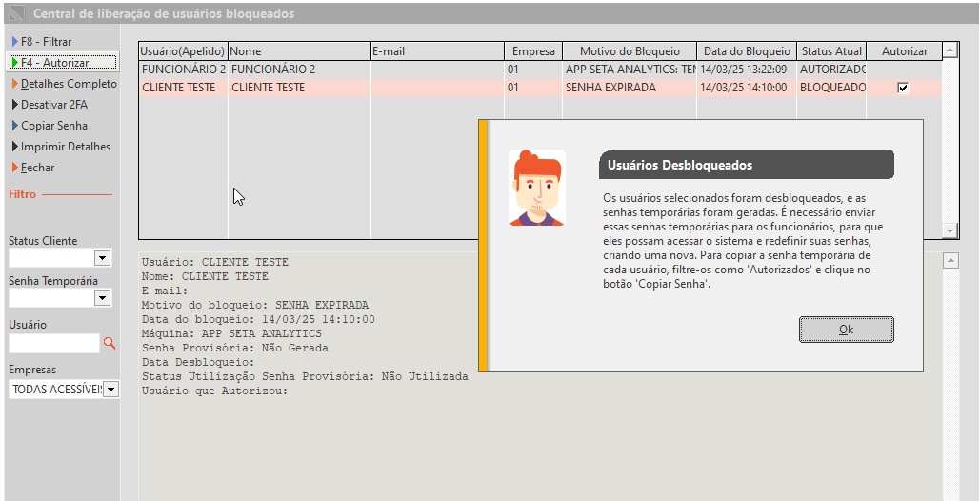
Task: Click the Nome cell of CLIENTE TESTE row
Action: click(299, 88)
